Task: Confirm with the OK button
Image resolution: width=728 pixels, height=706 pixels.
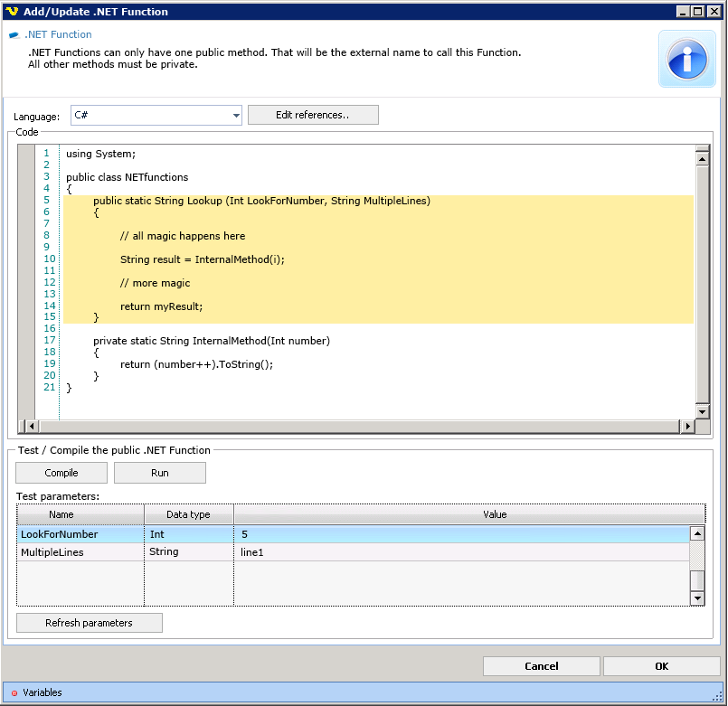Action: [x=661, y=666]
